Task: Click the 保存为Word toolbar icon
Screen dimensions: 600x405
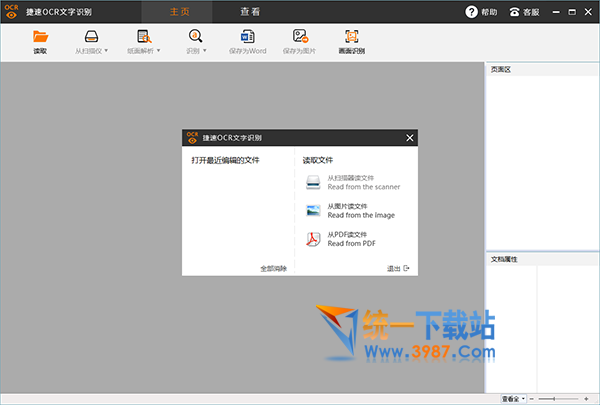Action: pyautogui.click(x=248, y=37)
